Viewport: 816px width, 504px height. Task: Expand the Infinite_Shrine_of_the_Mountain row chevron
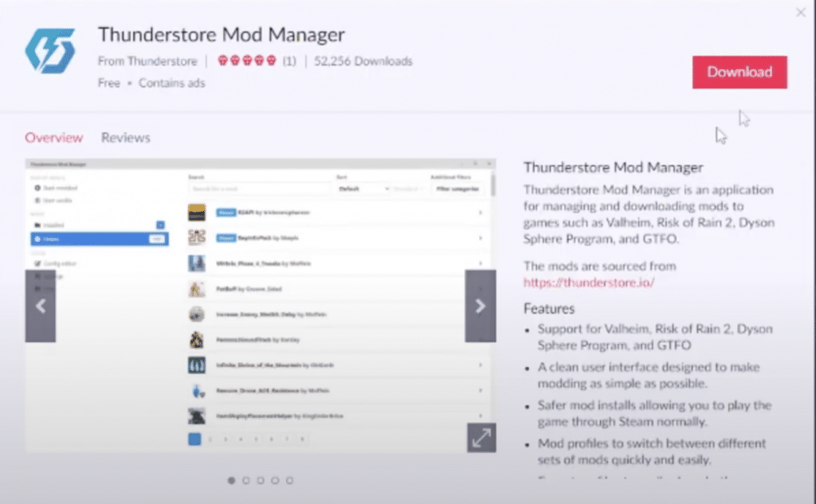(480, 365)
